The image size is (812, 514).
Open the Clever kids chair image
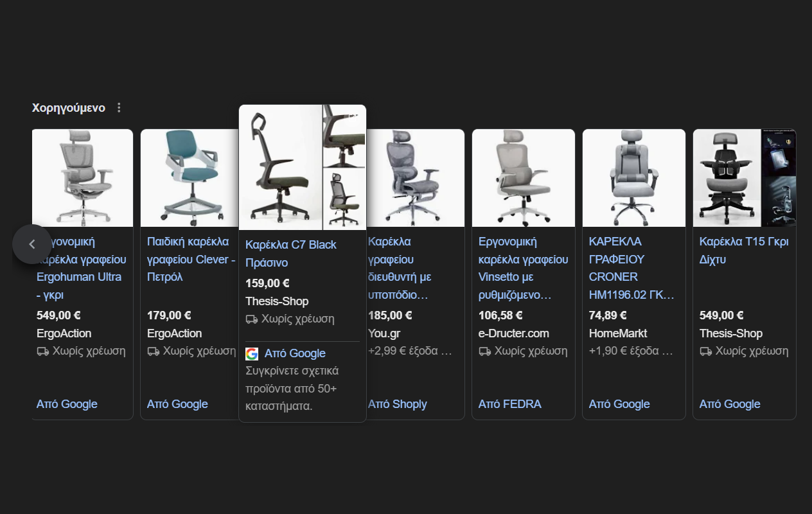[190, 178]
